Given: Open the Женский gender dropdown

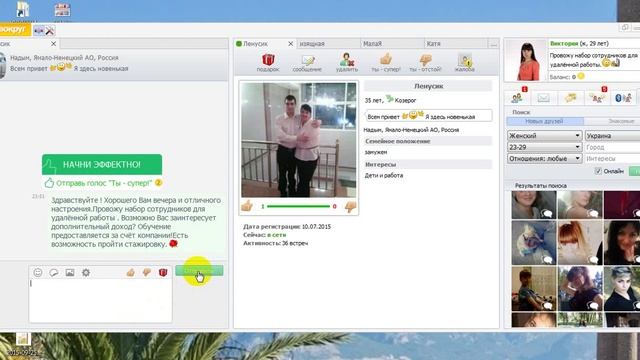Looking at the screenshot, I should click(x=544, y=136).
